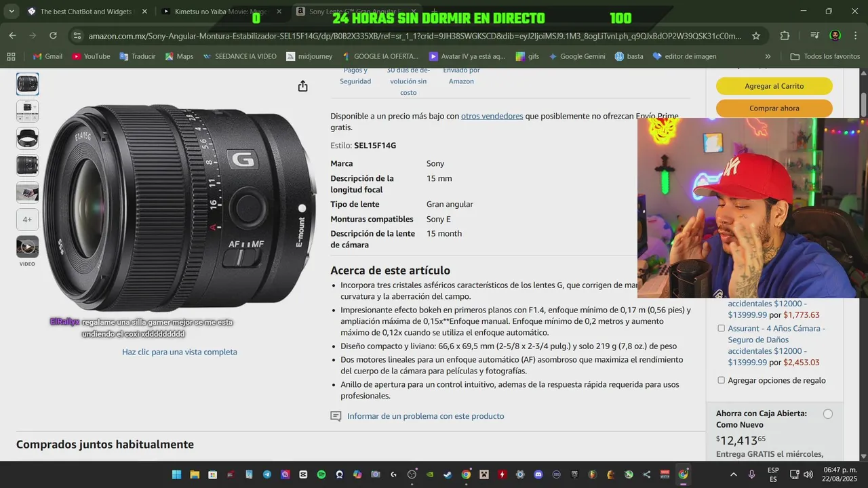Open apps grid in bookmarks bar

click(11, 56)
